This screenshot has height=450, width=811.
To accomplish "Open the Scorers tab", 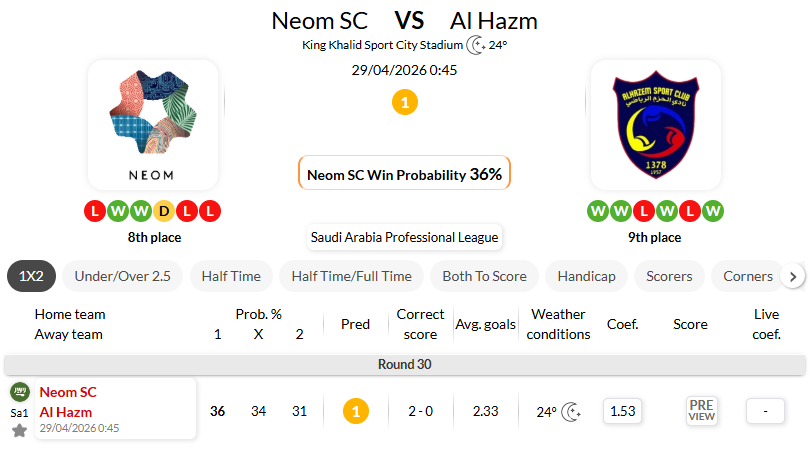I will click(669, 276).
